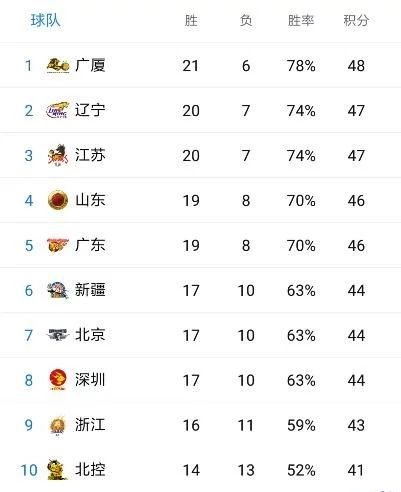Open the 江苏 team logo
401x492 pixels.
point(58,155)
